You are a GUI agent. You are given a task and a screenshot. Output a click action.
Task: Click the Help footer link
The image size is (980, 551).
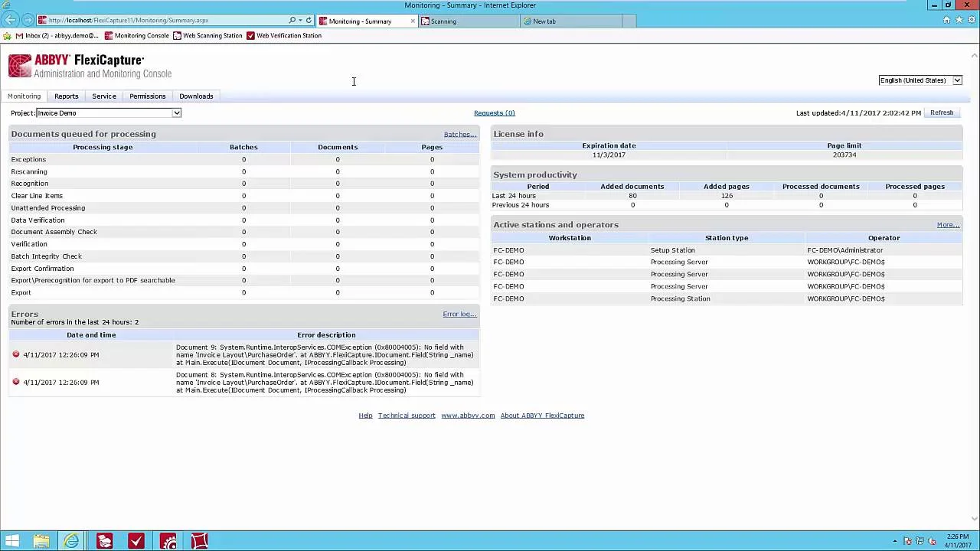(x=365, y=416)
